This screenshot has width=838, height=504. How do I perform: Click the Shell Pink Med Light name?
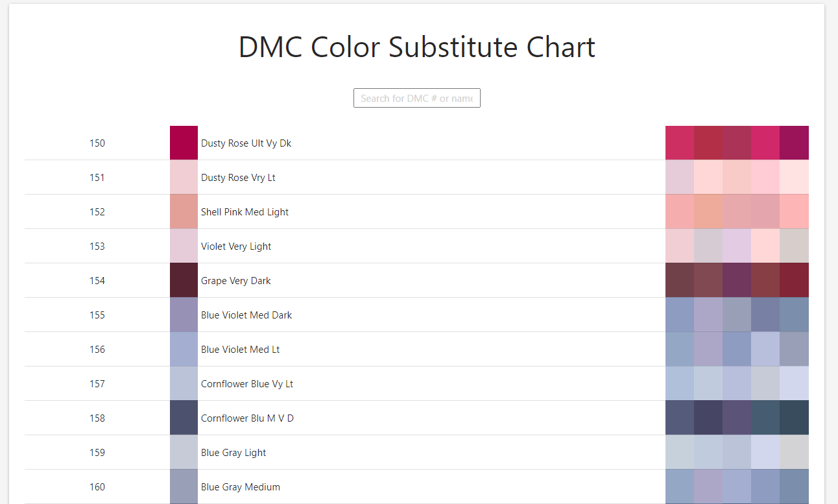pyautogui.click(x=245, y=211)
